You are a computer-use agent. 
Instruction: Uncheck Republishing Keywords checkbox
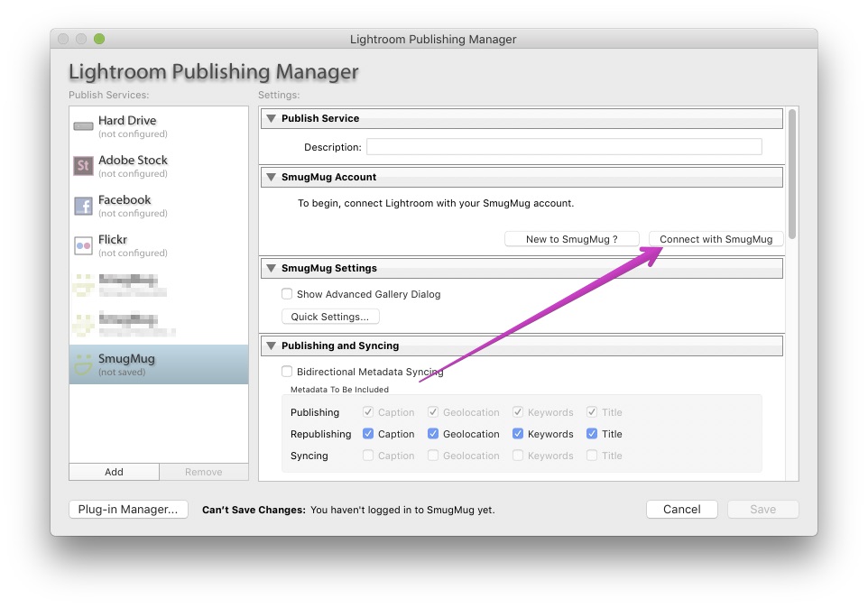pyautogui.click(x=518, y=434)
